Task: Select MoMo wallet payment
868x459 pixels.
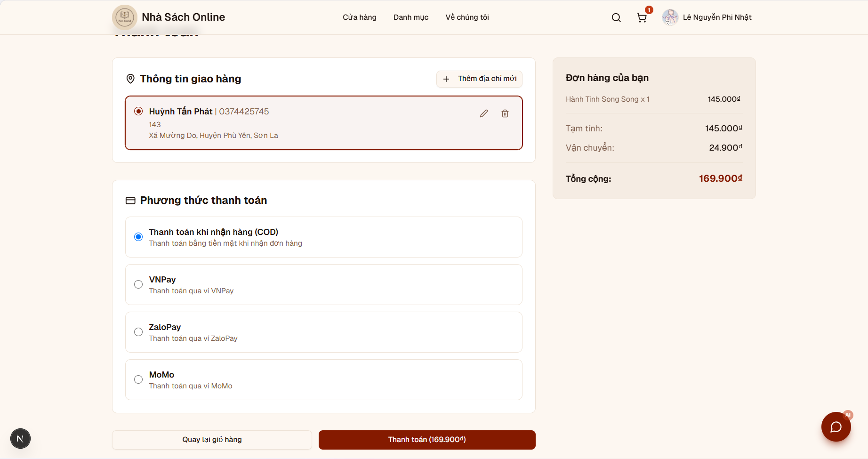Action: (138, 379)
